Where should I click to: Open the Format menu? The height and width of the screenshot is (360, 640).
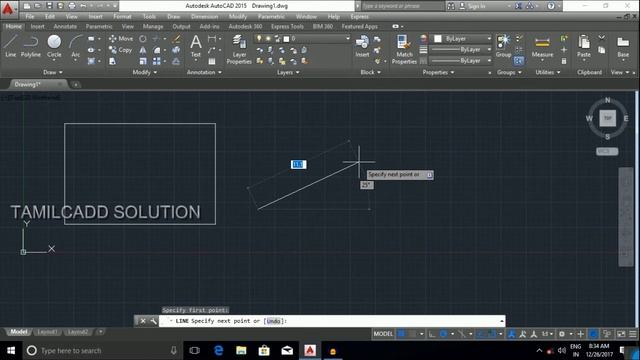point(122,16)
